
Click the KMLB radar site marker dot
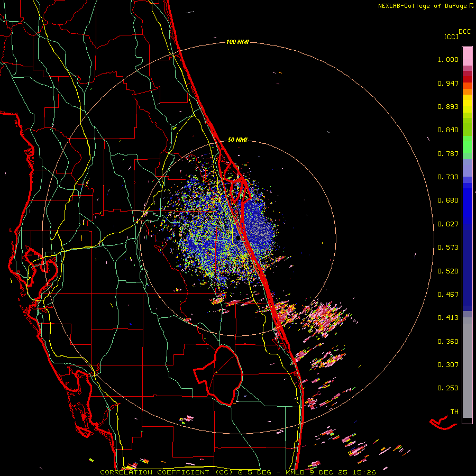pos(238,239)
